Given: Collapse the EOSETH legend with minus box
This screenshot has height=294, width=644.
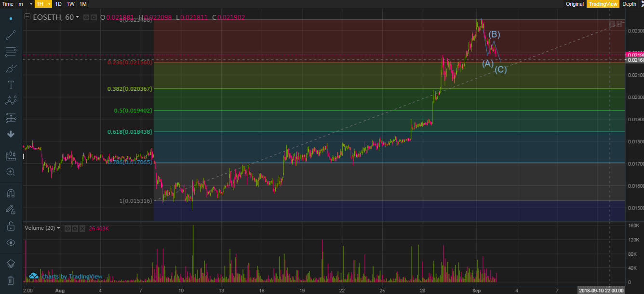Looking at the screenshot, I should tap(27, 17).
